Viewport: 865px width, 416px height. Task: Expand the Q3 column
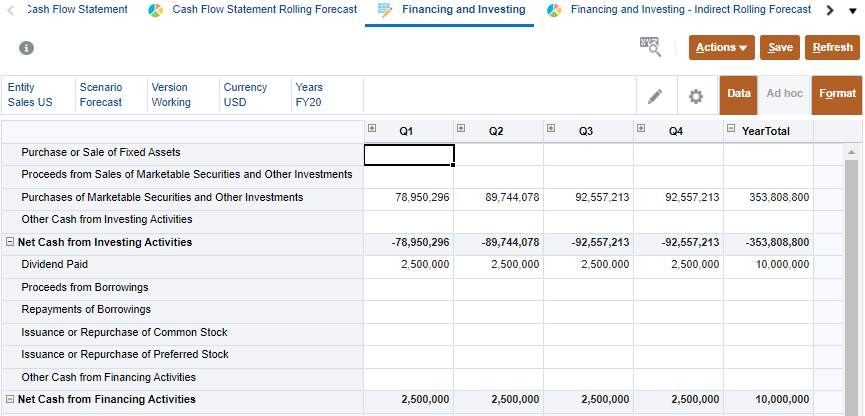[x=552, y=128]
